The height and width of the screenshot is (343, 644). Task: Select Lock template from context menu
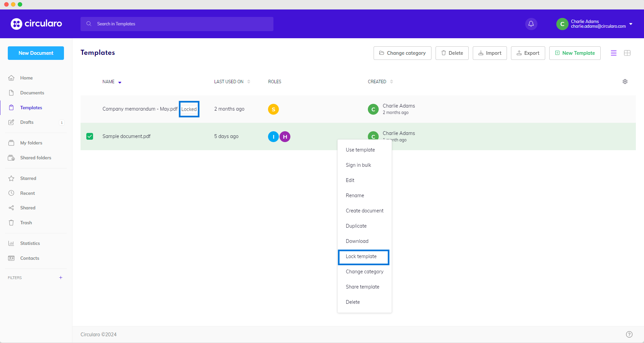click(361, 256)
